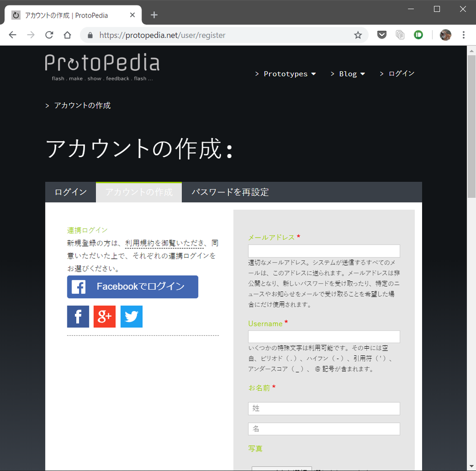Viewport: 476px width, 471px height.
Task: Reload the current page
Action: point(49,35)
